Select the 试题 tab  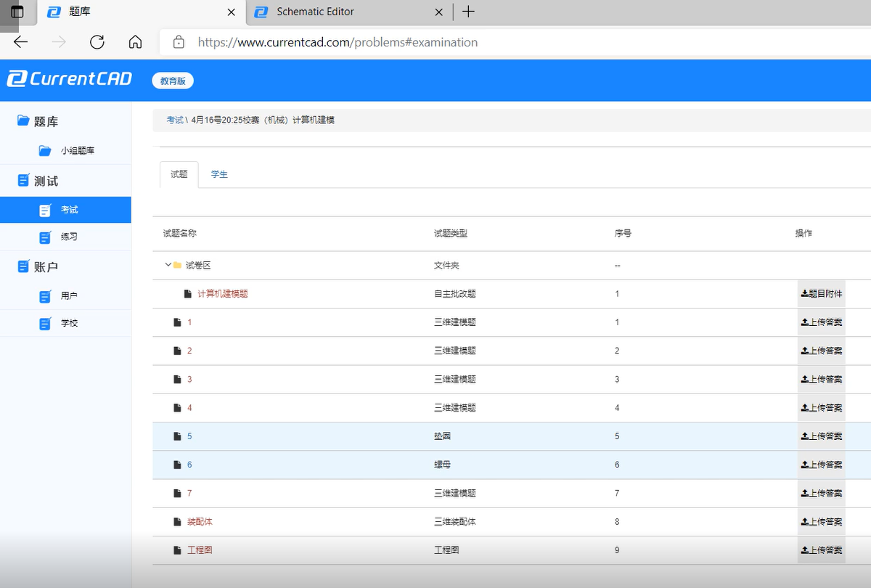coord(179,174)
